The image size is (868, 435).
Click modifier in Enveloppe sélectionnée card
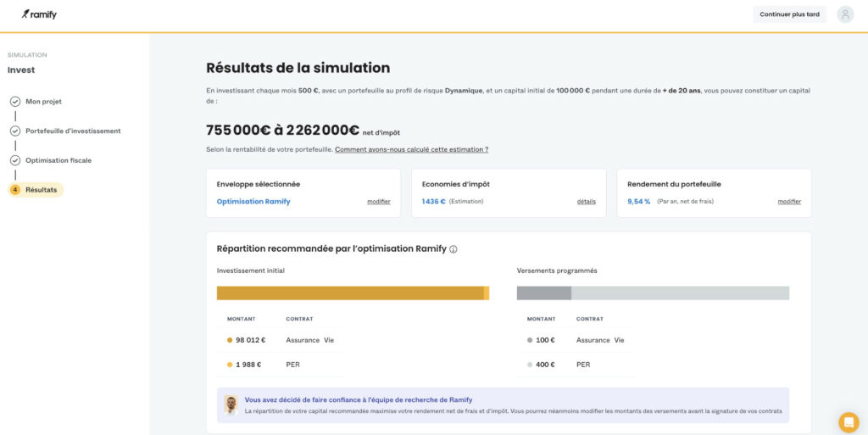[378, 202]
